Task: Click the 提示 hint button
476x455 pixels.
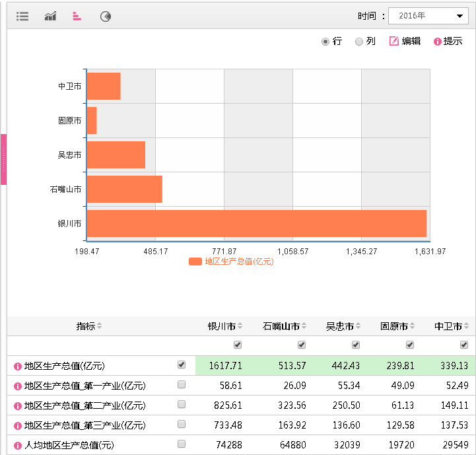Action: coord(448,41)
